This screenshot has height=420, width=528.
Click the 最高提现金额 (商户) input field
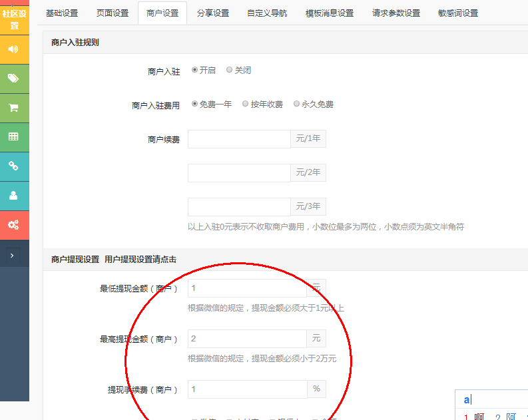247,339
